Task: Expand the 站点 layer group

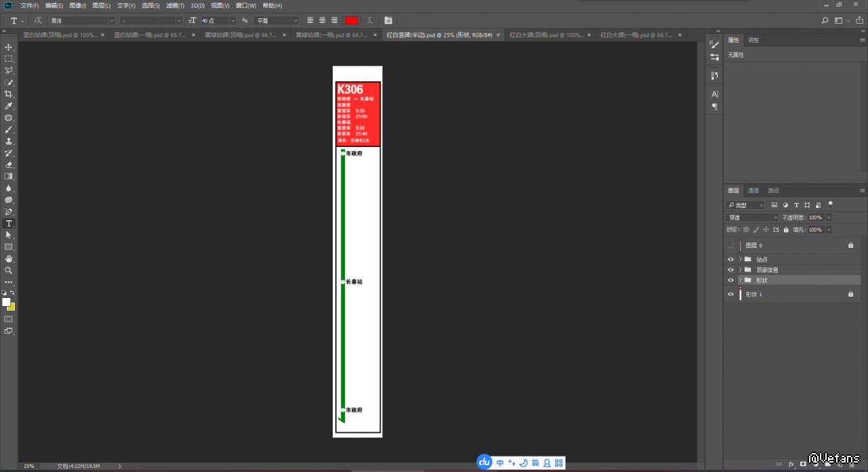Action: pyautogui.click(x=740, y=259)
